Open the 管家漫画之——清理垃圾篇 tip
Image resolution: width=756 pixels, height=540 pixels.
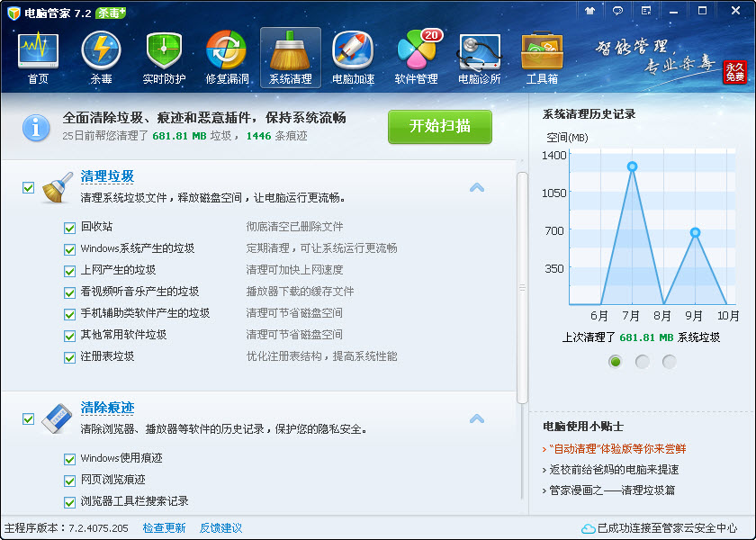point(612,490)
